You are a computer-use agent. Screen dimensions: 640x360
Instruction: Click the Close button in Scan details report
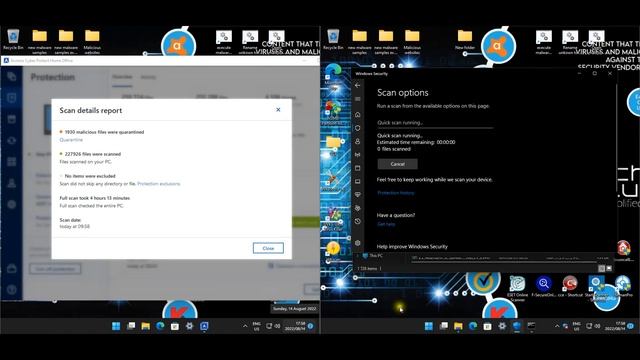point(268,248)
